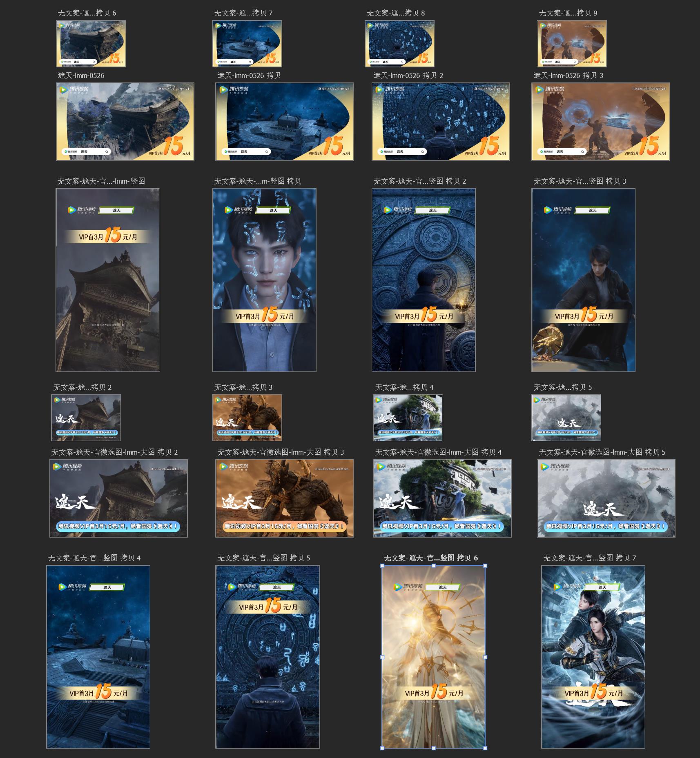Click the label "无文案-遮天-...m-竖图 拷贝"

[258, 181]
